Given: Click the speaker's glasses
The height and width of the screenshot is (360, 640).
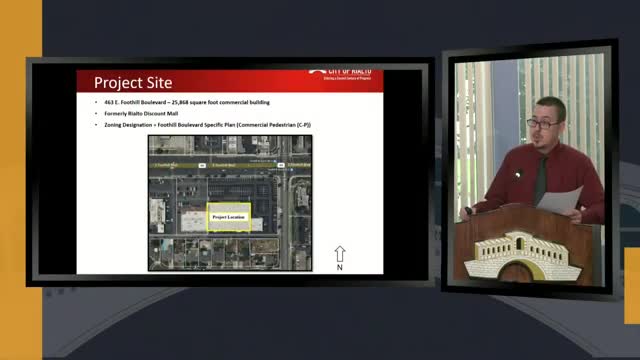Looking at the screenshot, I should [x=543, y=124].
